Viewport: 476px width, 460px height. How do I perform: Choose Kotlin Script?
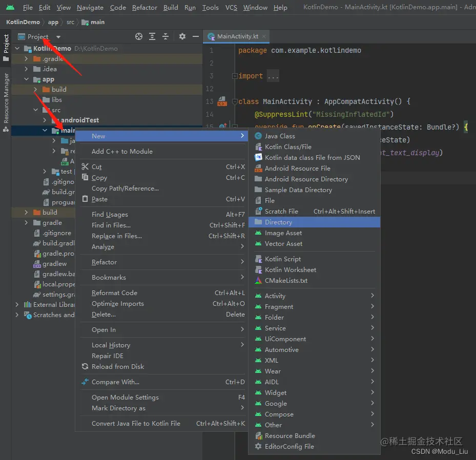point(314,259)
